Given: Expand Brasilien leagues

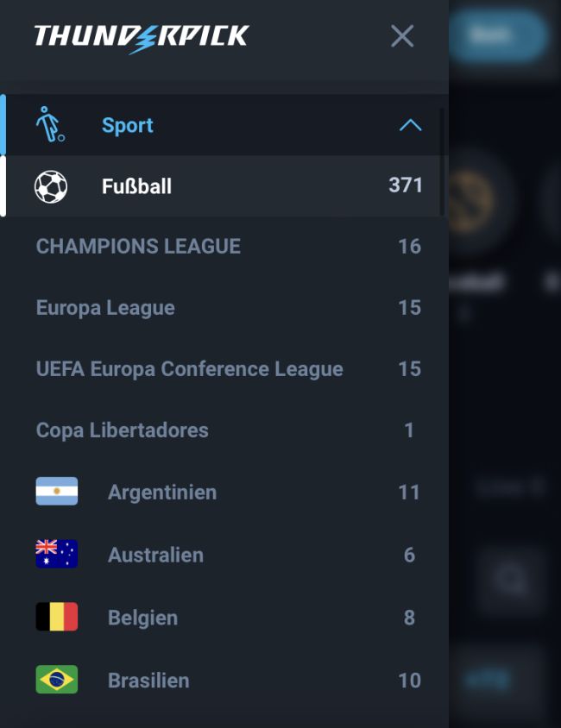Looking at the screenshot, I should point(148,681).
